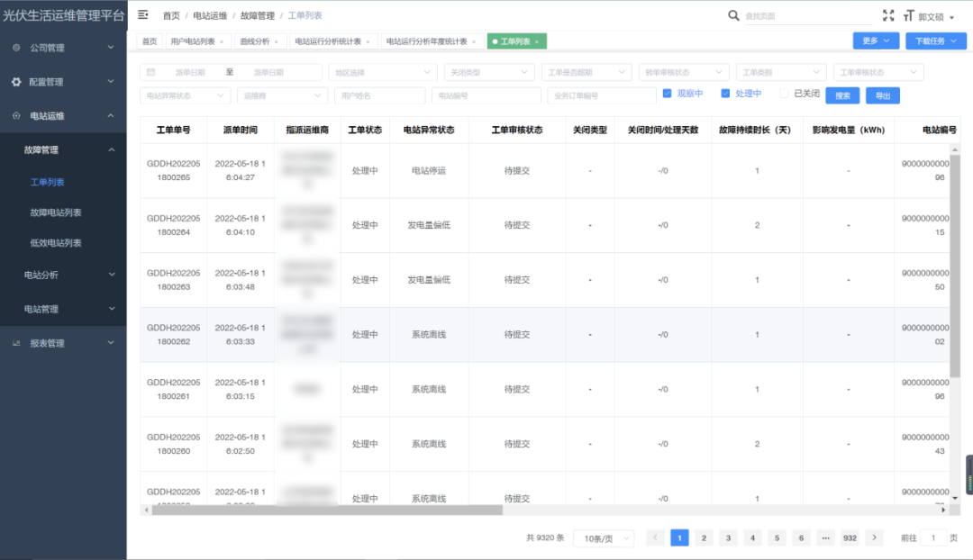Open the 关闭类型 dropdown

tap(489, 72)
